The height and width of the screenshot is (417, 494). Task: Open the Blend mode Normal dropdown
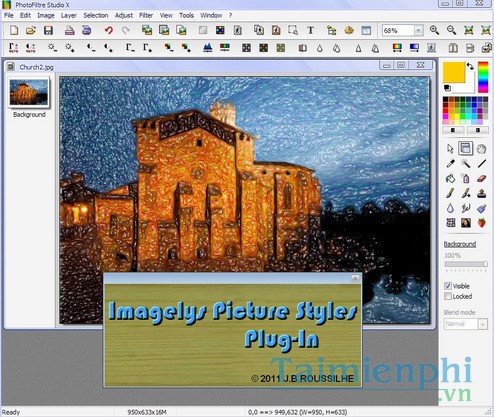coord(483,324)
